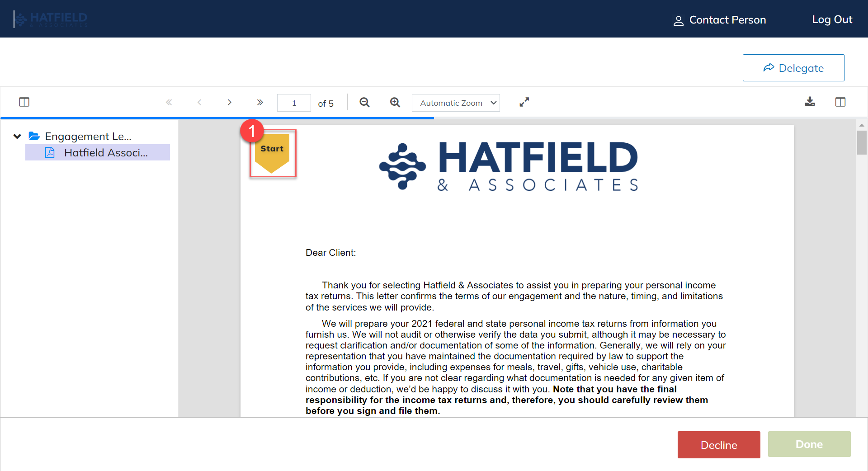
Task: Toggle the left sidebar panel icon
Action: click(x=24, y=102)
